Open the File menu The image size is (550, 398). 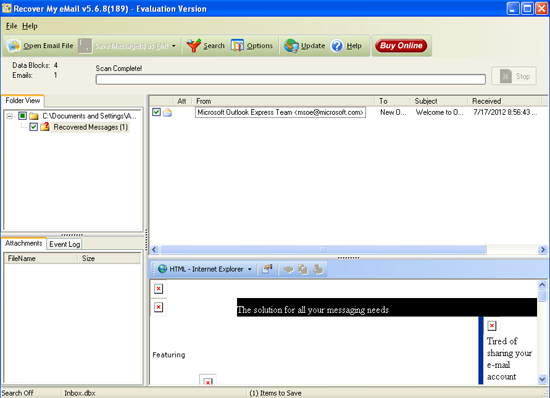point(11,26)
